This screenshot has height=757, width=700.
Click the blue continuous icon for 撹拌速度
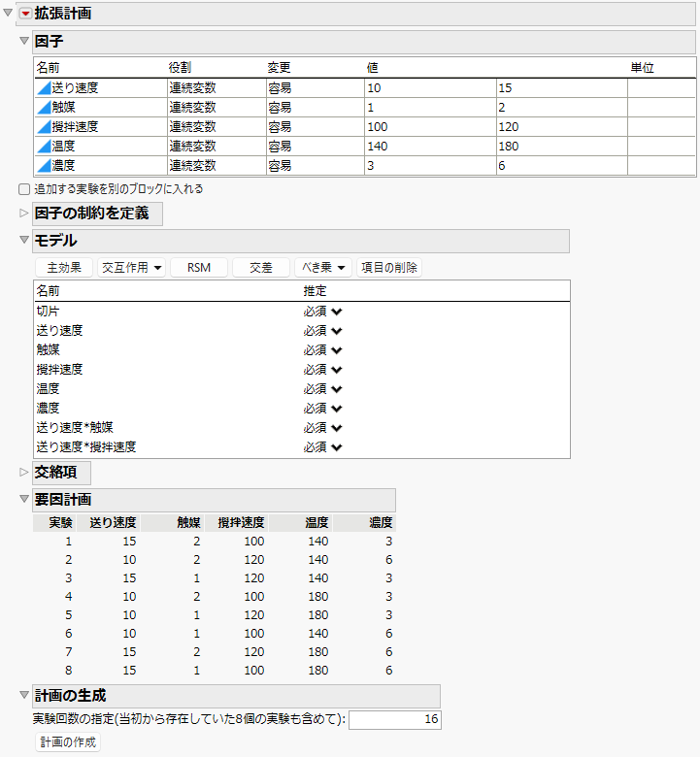pos(44,126)
